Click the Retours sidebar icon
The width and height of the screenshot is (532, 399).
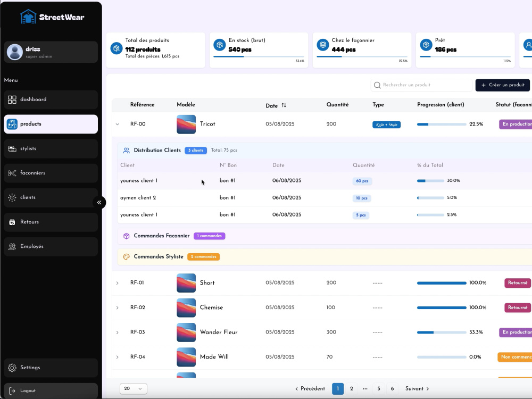pos(12,222)
